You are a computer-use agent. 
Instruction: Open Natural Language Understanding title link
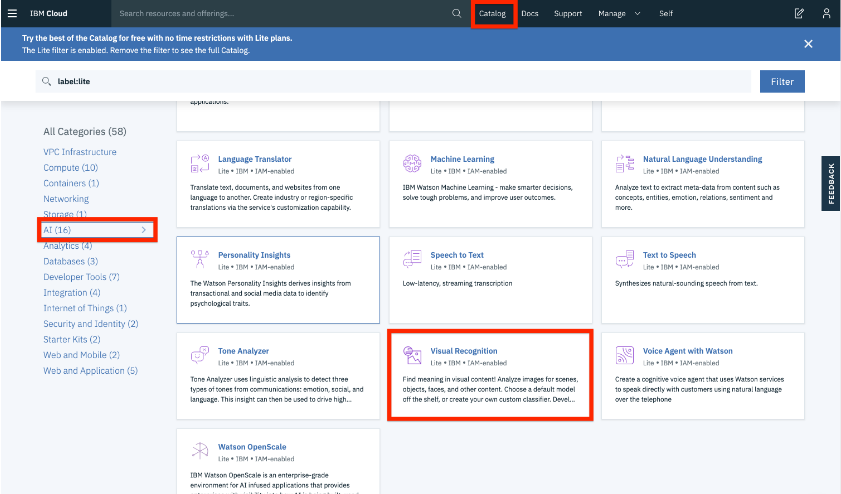pos(703,159)
